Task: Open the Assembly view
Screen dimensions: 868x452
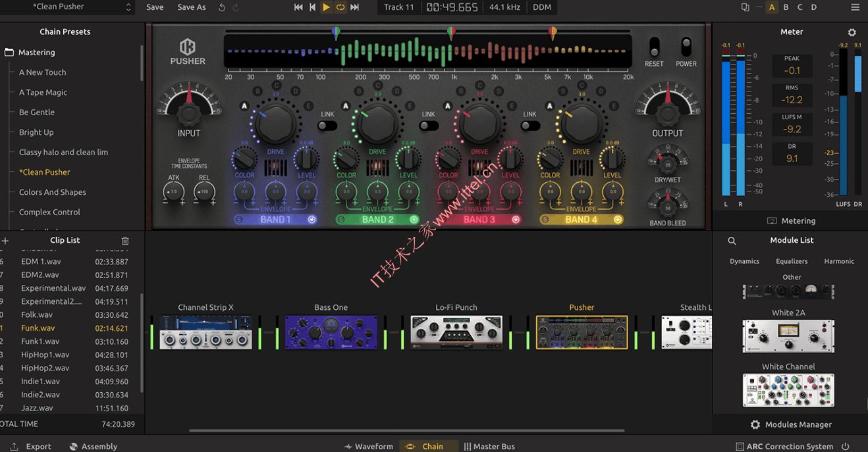Action: click(x=93, y=447)
